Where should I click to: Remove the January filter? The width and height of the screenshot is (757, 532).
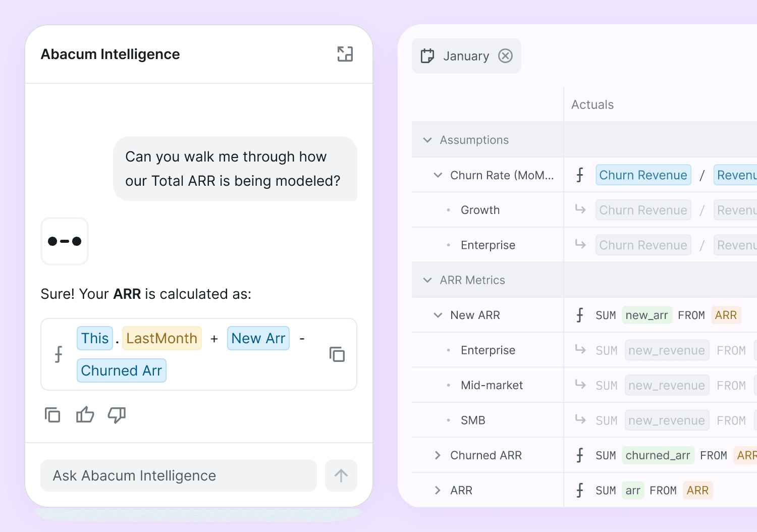tap(505, 56)
